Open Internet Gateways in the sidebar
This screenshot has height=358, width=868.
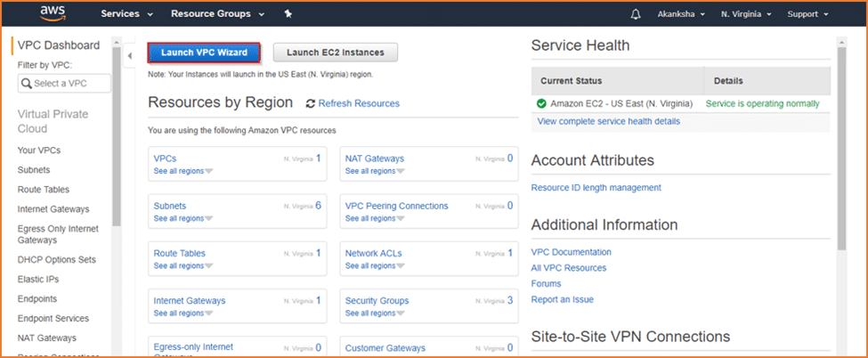[x=53, y=209]
